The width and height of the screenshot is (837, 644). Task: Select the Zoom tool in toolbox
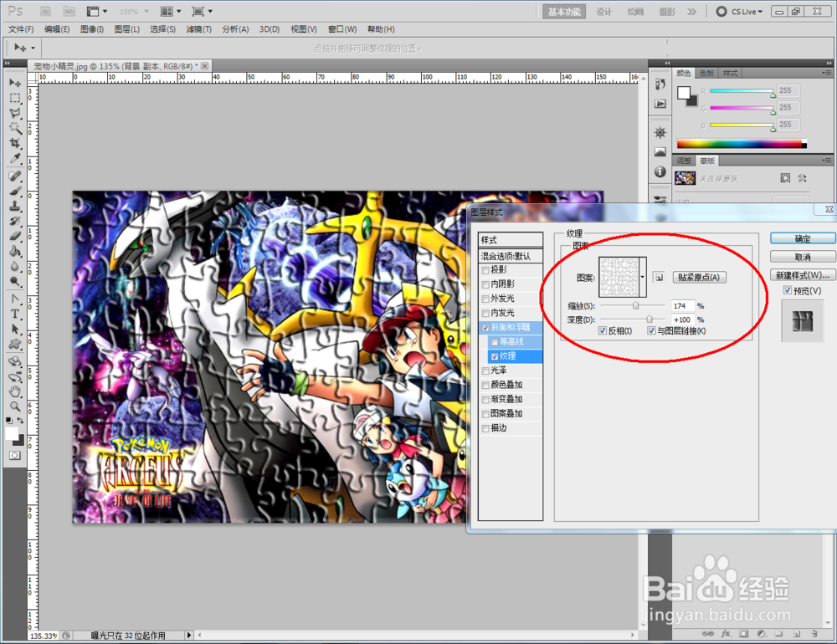(x=15, y=406)
